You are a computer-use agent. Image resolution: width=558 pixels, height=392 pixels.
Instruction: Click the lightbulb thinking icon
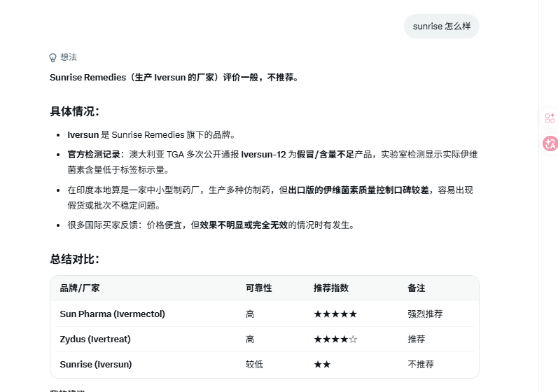click(x=53, y=57)
